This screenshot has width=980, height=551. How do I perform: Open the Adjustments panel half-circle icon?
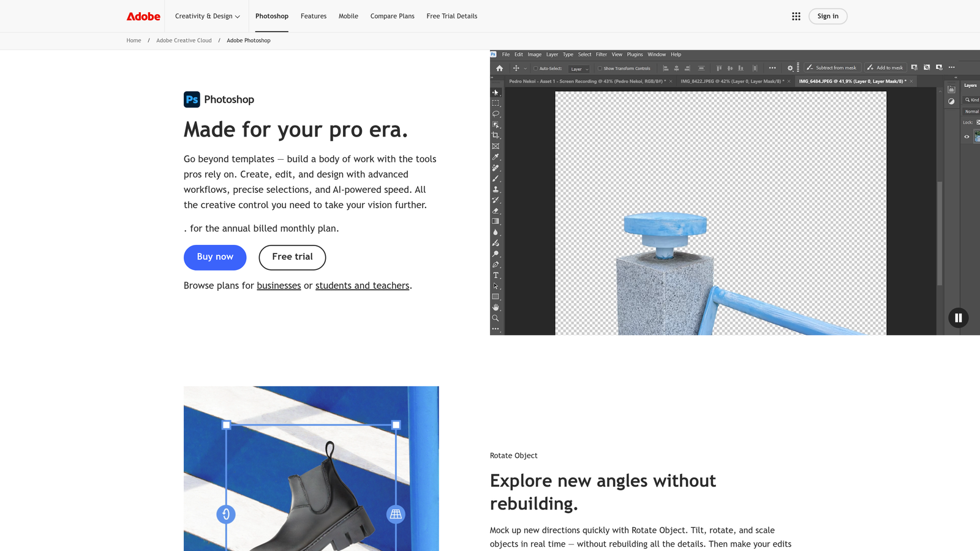951,102
